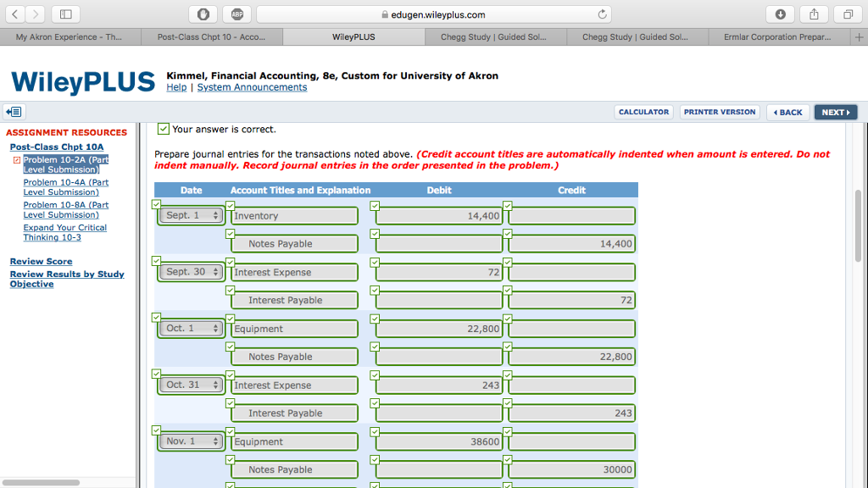
Task: Click the checkmark on 14,400 debit field
Action: [375, 206]
